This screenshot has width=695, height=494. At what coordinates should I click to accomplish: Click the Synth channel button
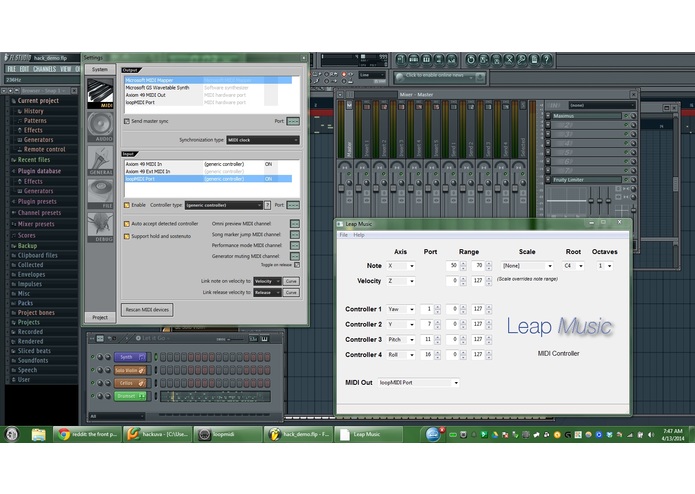click(130, 357)
